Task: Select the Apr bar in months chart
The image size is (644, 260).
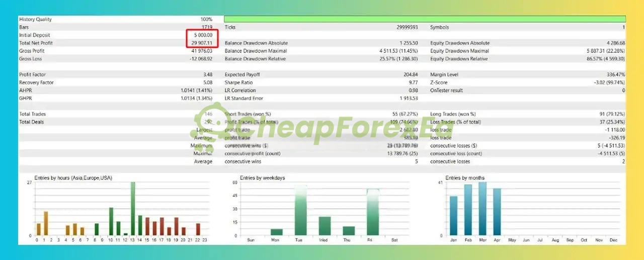Action: [497, 212]
